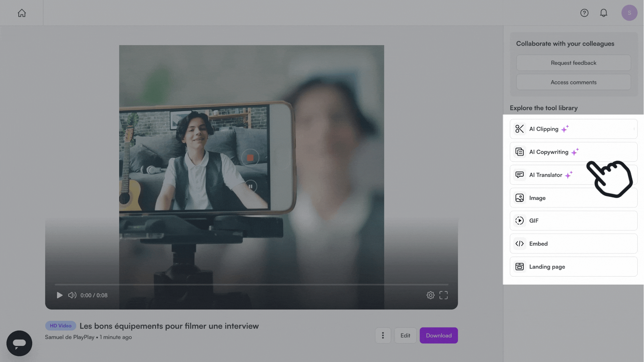Viewport: 644px width, 362px height.
Task: Play the video
Action: (59, 295)
